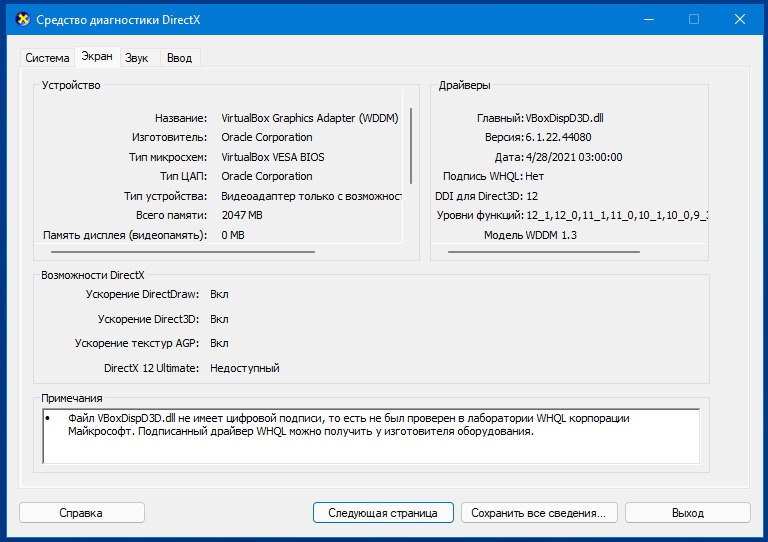Click the Тип устройства value text

[x=312, y=196]
